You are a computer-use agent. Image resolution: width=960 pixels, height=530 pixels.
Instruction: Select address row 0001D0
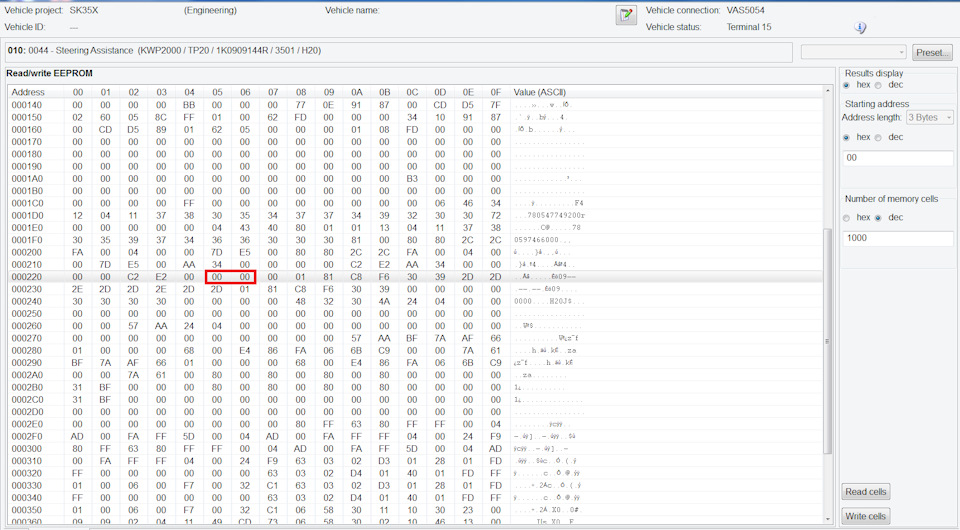[x=416, y=215]
